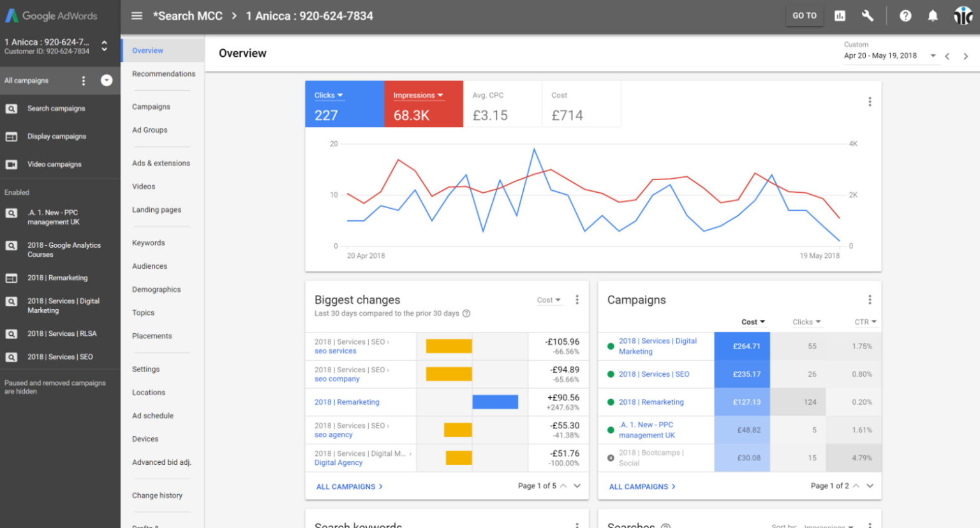Collapse the All campaigns panel toggle
This screenshot has height=528, width=980.
coord(107,80)
